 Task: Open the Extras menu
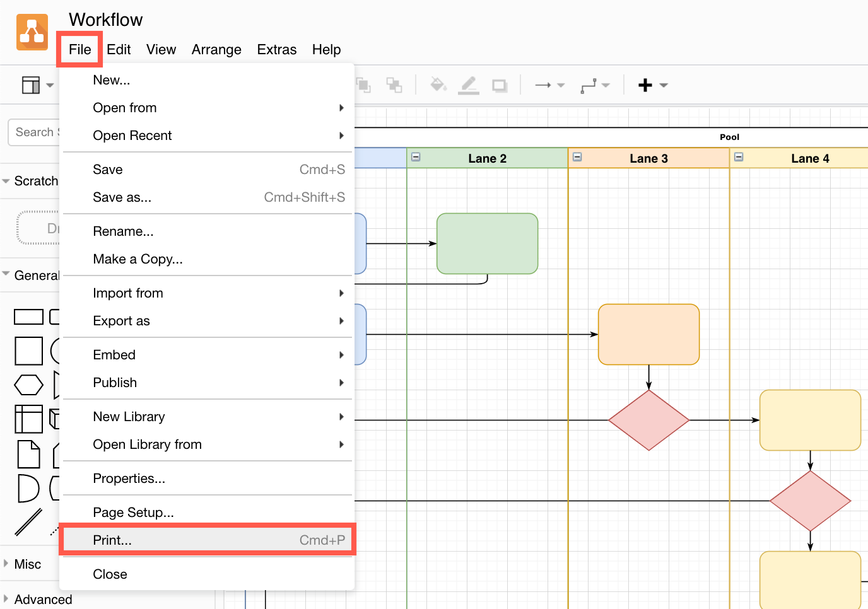pyautogui.click(x=277, y=49)
